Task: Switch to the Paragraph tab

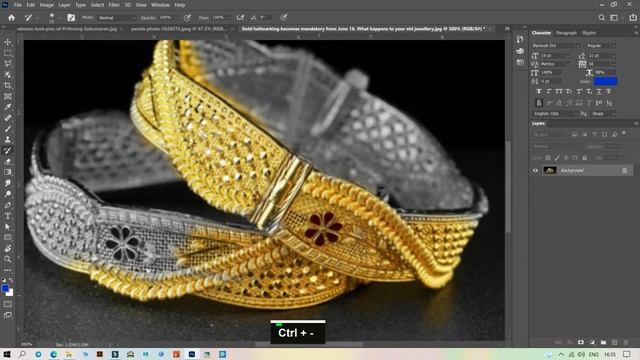Action: click(x=567, y=33)
